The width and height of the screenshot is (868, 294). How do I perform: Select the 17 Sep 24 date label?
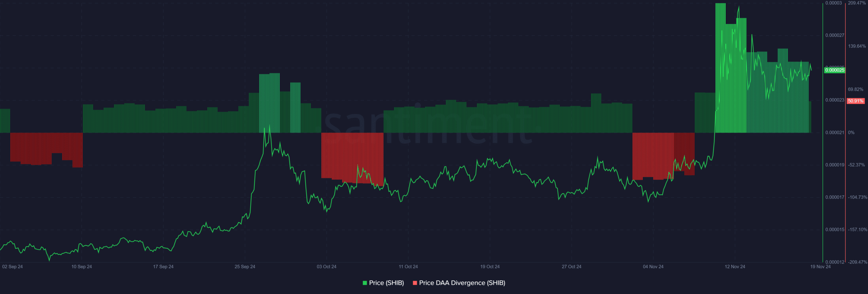pyautogui.click(x=163, y=267)
